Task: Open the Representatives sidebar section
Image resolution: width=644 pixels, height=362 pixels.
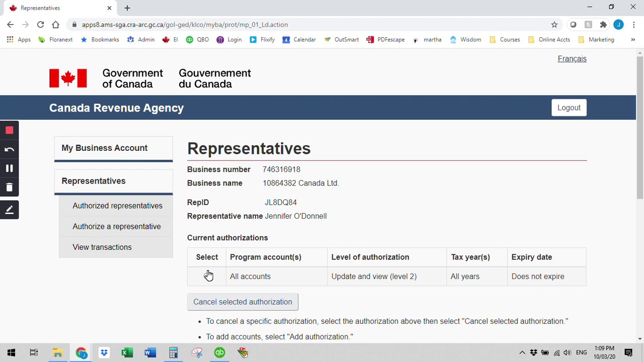Action: click(x=114, y=181)
